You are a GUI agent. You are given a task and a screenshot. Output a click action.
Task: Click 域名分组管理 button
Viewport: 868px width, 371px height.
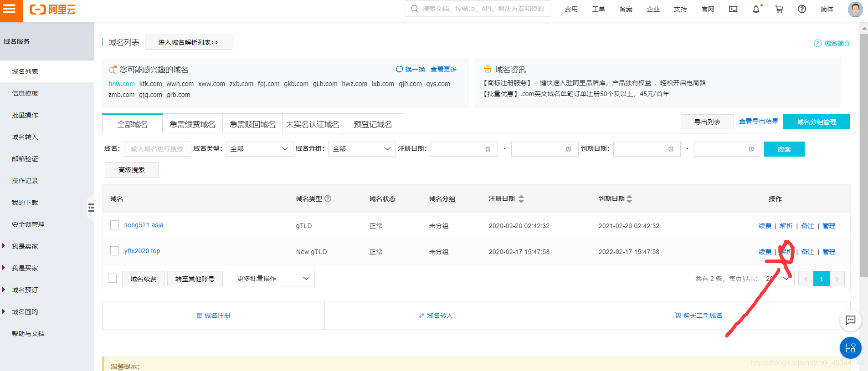tap(817, 122)
